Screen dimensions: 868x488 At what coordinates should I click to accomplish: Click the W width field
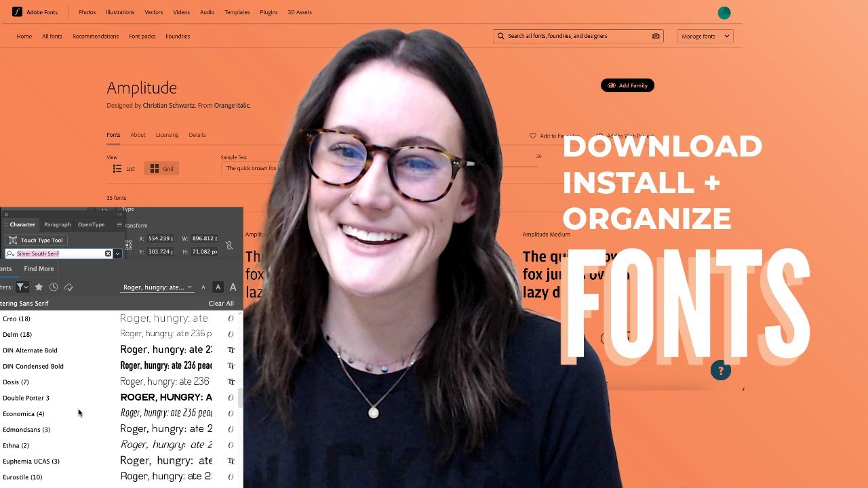(x=204, y=239)
